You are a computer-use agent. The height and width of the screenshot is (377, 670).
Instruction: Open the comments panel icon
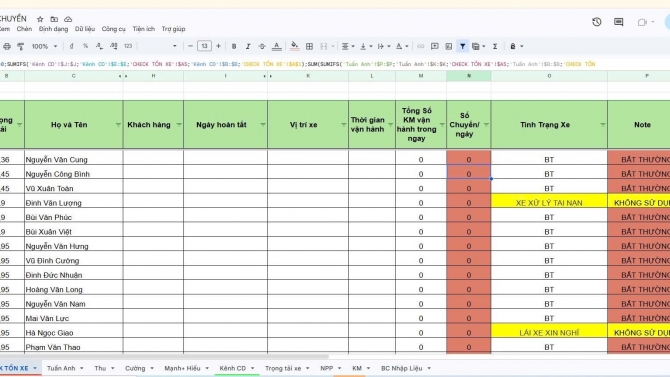[618, 22]
